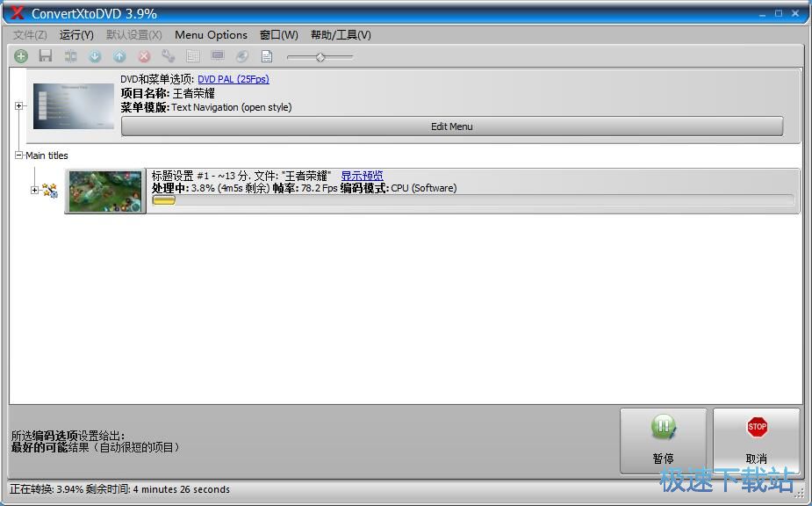Viewport: 812px width, 506px height.
Task: Adjust the toolbar zoom slider handle
Action: pyautogui.click(x=320, y=57)
